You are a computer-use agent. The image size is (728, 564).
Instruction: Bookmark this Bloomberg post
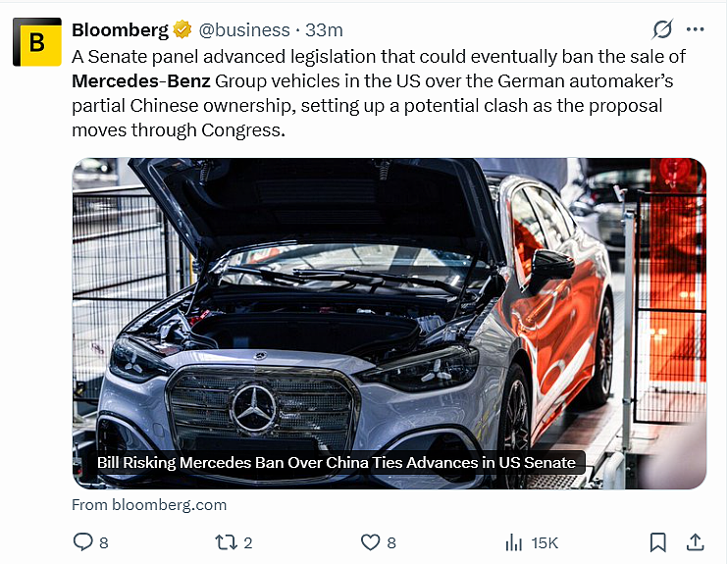[x=658, y=542]
